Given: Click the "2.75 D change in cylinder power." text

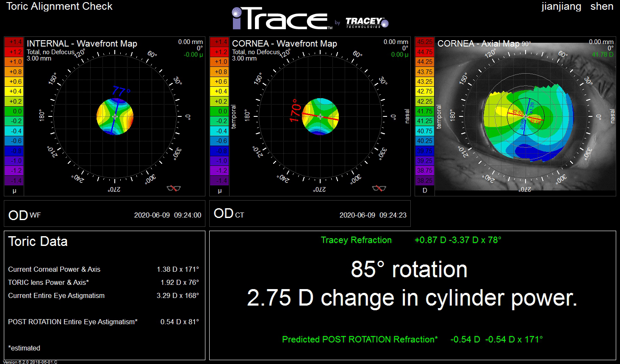Looking at the screenshot, I should pos(412,298).
